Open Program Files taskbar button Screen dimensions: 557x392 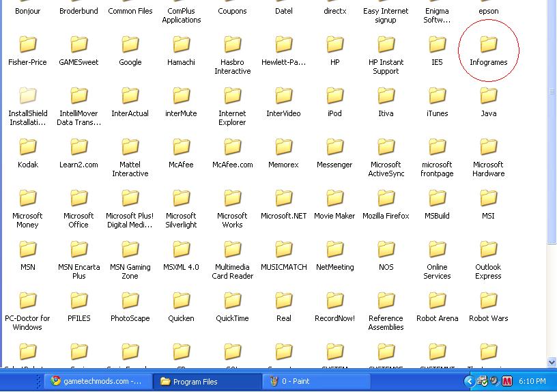point(208,381)
